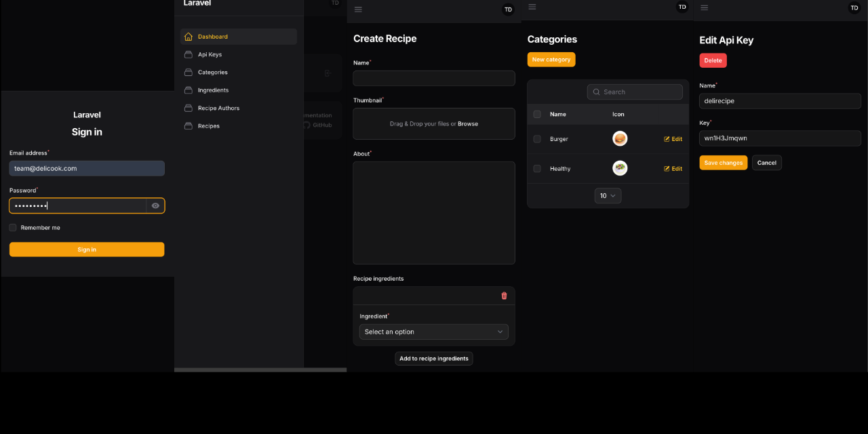Open Ingredients from the sidebar
This screenshot has width=868, height=434.
(239, 90)
